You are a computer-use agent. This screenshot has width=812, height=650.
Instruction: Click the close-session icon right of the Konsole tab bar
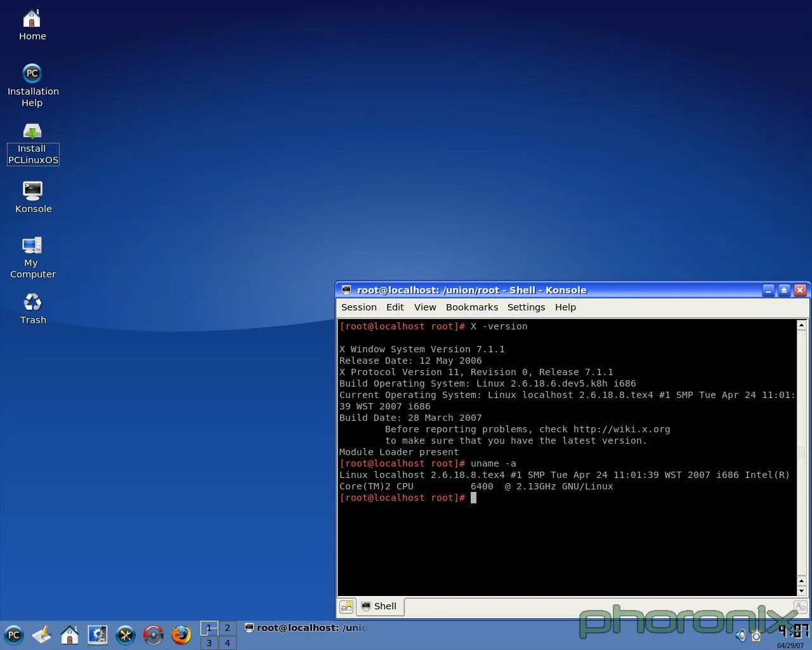tap(800, 607)
